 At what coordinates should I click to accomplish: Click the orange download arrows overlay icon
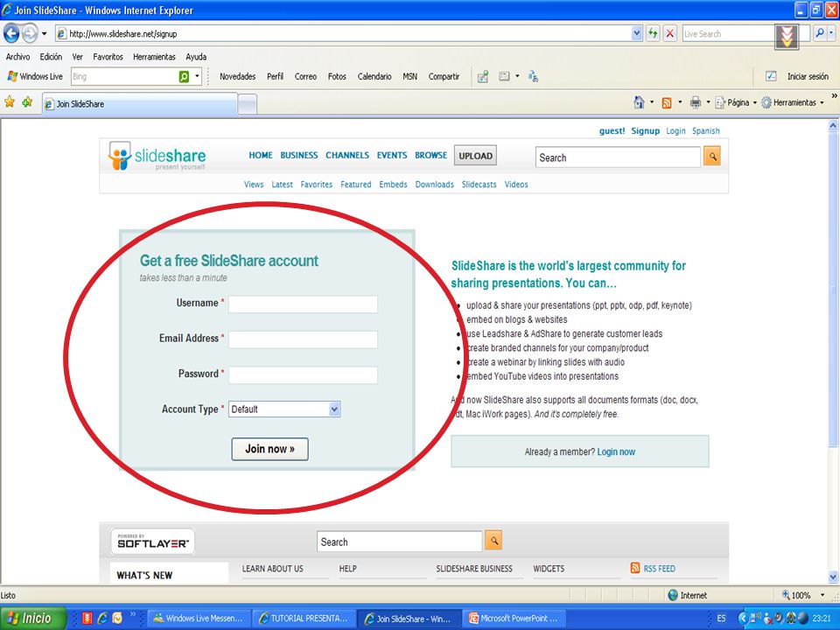(x=787, y=37)
